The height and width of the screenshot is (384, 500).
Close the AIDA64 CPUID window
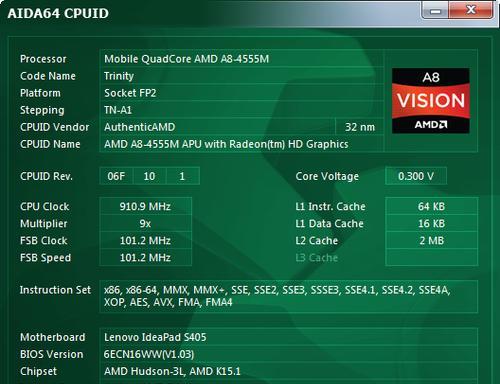(x=471, y=10)
